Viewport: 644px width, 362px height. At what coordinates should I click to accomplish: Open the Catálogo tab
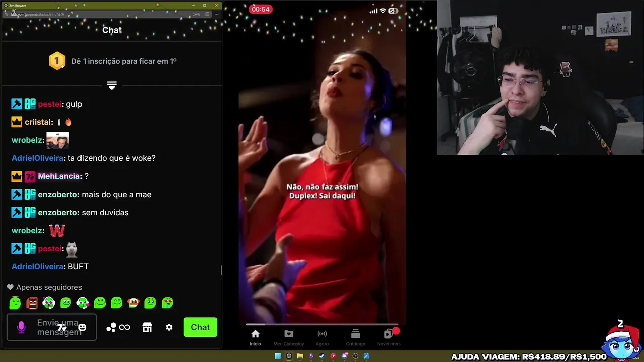[x=356, y=337]
